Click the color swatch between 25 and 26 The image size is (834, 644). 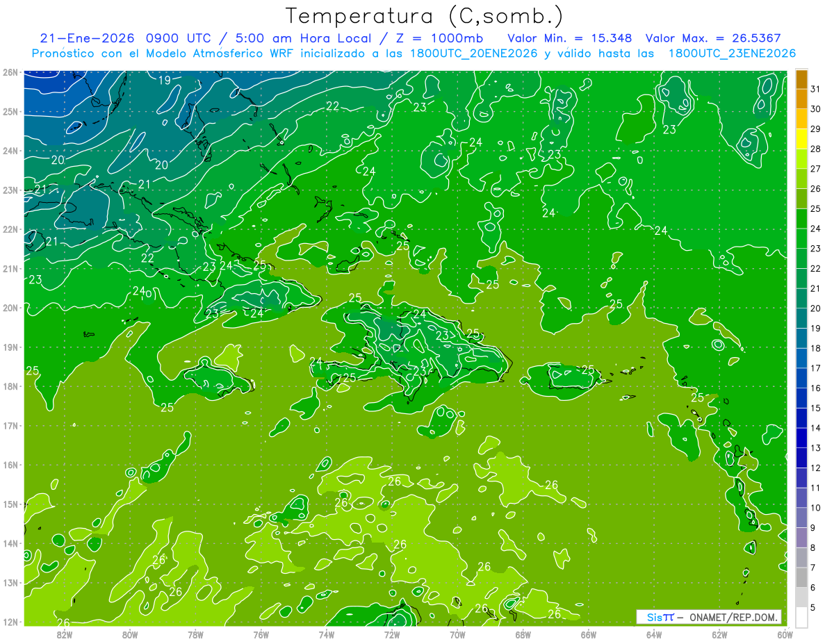click(802, 199)
